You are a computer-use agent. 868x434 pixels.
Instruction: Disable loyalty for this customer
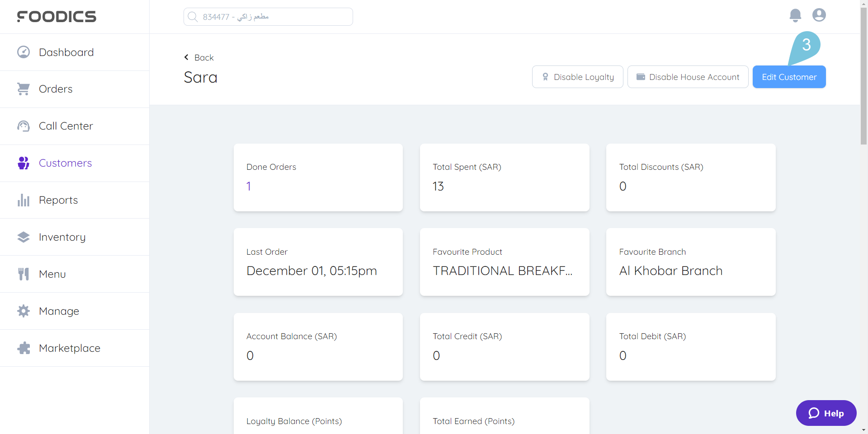point(577,77)
